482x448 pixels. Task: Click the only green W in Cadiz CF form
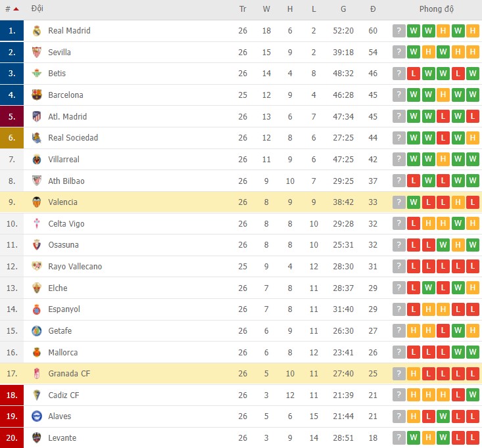click(x=473, y=395)
